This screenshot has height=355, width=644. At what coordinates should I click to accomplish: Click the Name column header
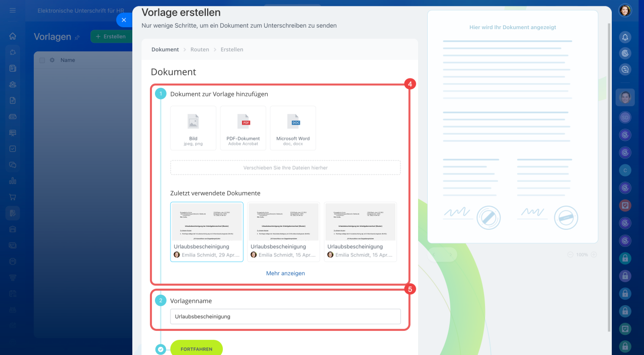[x=68, y=60]
